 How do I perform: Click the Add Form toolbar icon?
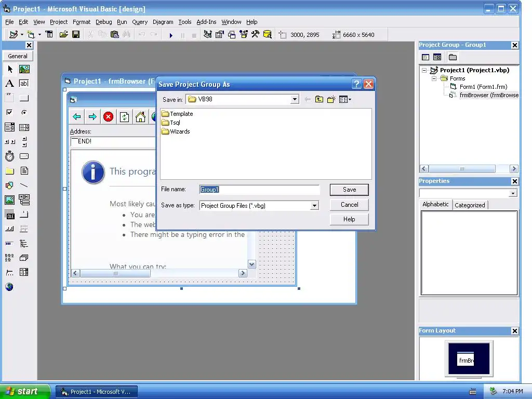pos(31,35)
